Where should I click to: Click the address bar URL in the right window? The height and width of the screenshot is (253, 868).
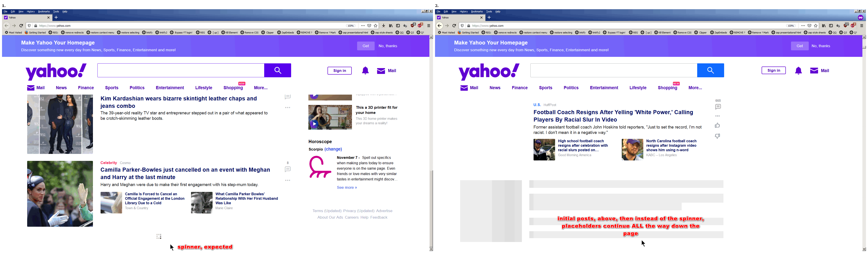pos(488,26)
